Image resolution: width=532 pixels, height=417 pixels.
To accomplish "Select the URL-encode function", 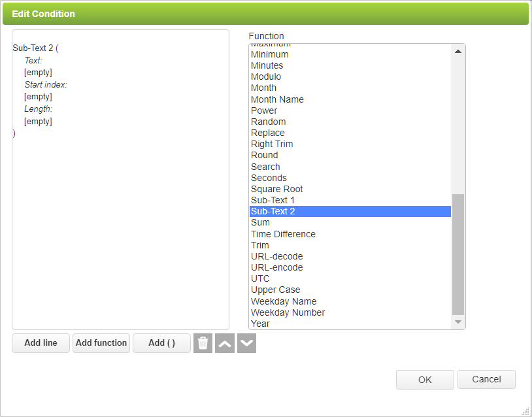I will [350, 268].
